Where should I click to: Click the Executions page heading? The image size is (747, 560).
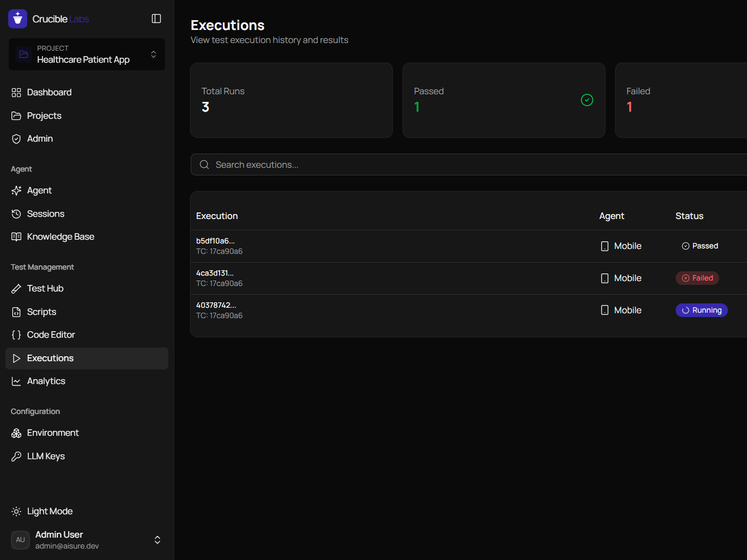pyautogui.click(x=227, y=25)
